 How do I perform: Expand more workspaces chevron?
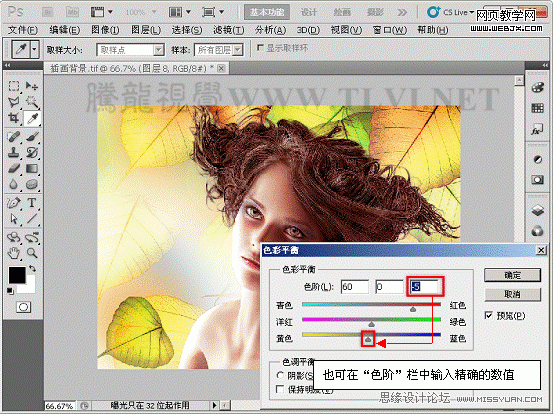(402, 13)
